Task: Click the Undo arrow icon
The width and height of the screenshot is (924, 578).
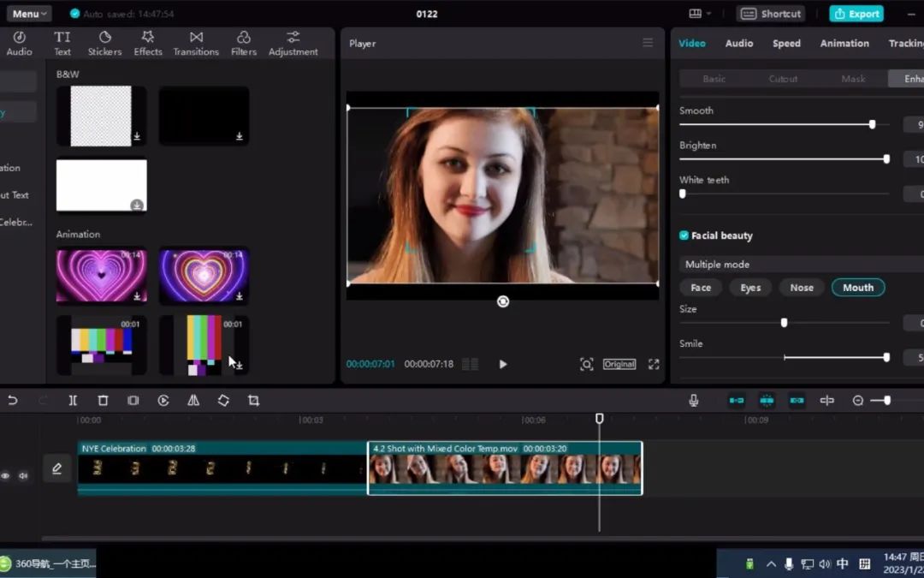Action: [x=12, y=401]
